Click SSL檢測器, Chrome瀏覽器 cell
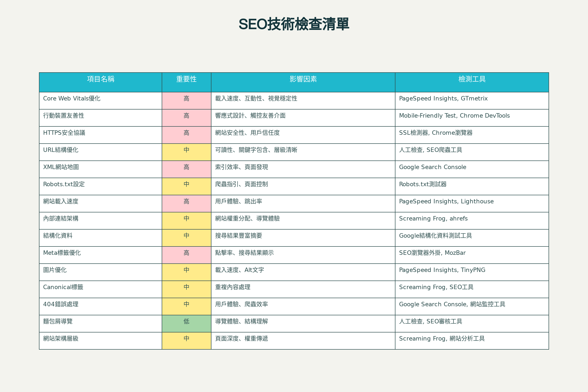 tap(472, 135)
